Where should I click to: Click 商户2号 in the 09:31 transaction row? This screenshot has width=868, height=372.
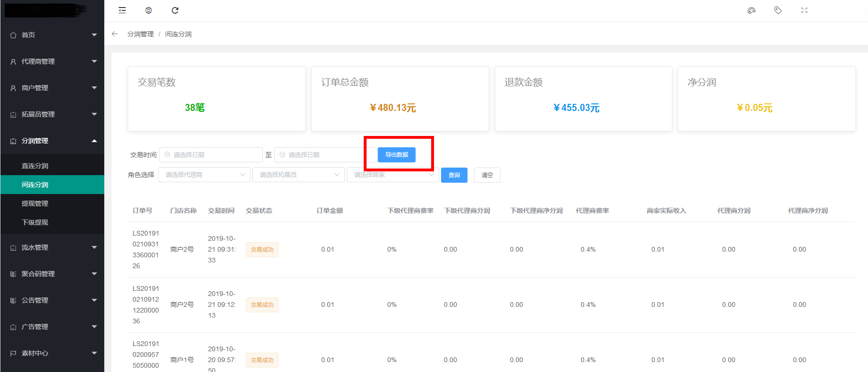pyautogui.click(x=182, y=249)
